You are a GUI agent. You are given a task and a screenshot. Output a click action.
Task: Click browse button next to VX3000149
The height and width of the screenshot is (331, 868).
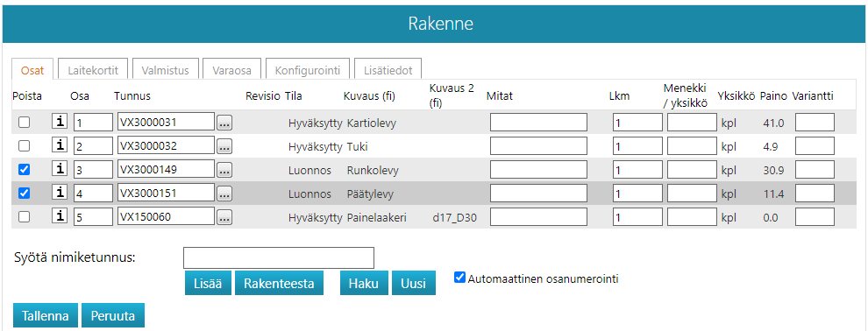(x=224, y=171)
